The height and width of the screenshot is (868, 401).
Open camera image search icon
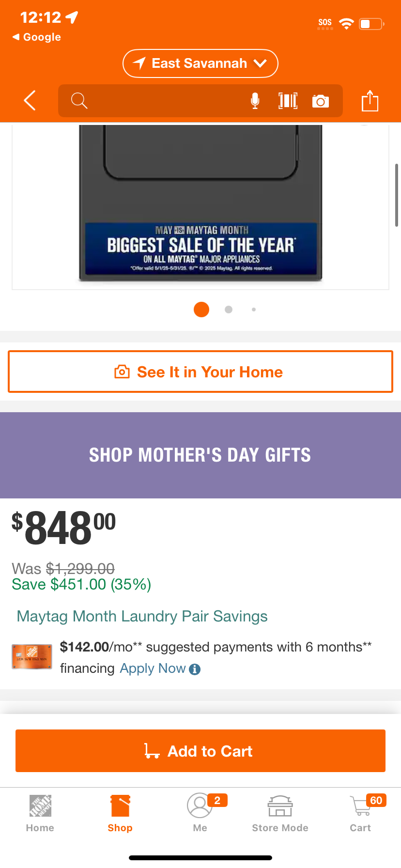point(321,101)
